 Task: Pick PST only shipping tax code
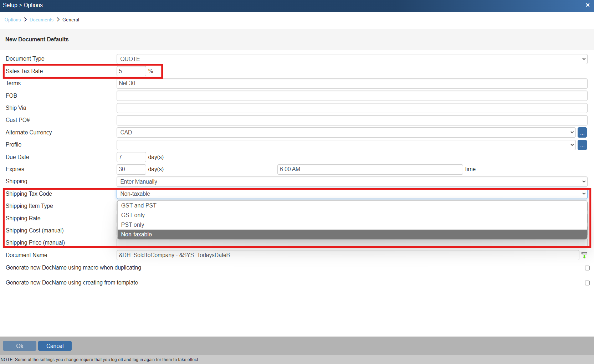(133, 225)
